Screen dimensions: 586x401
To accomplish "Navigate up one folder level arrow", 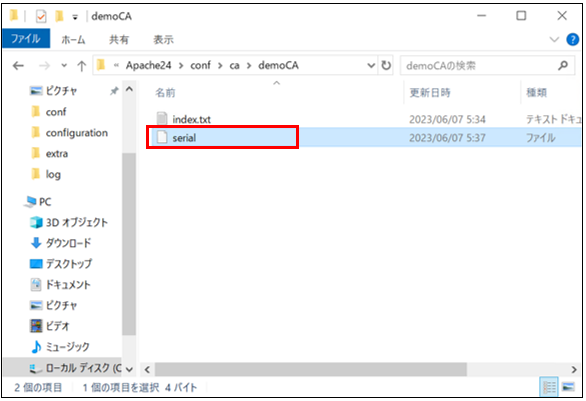I will [x=81, y=66].
